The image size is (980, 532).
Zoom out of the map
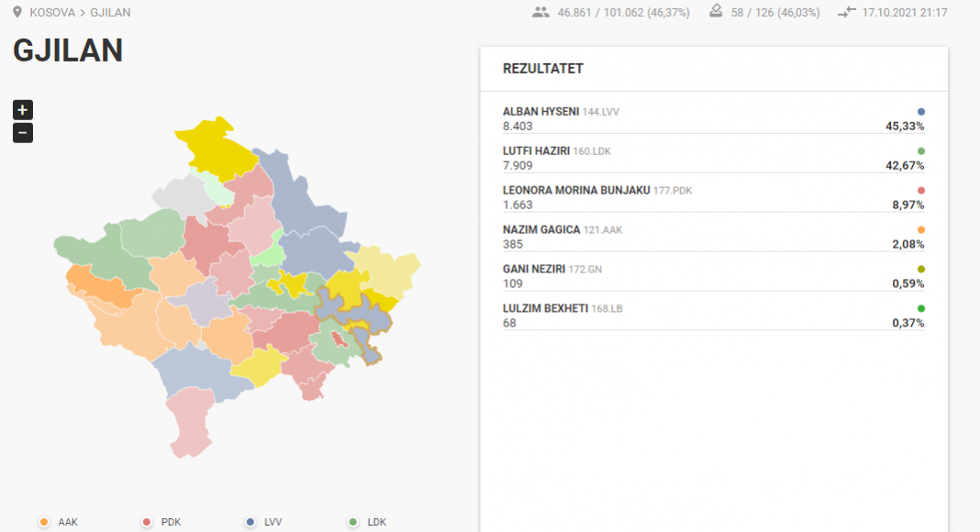(23, 133)
